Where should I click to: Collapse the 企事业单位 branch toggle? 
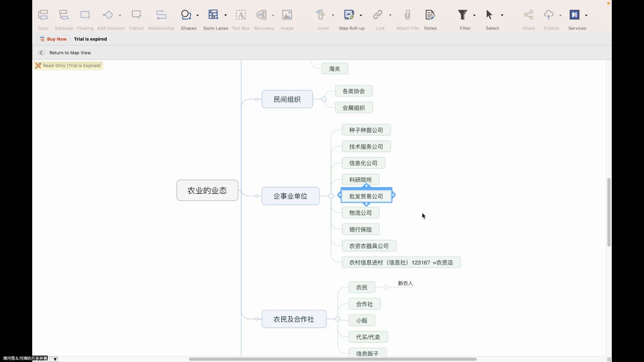pyautogui.click(x=331, y=196)
